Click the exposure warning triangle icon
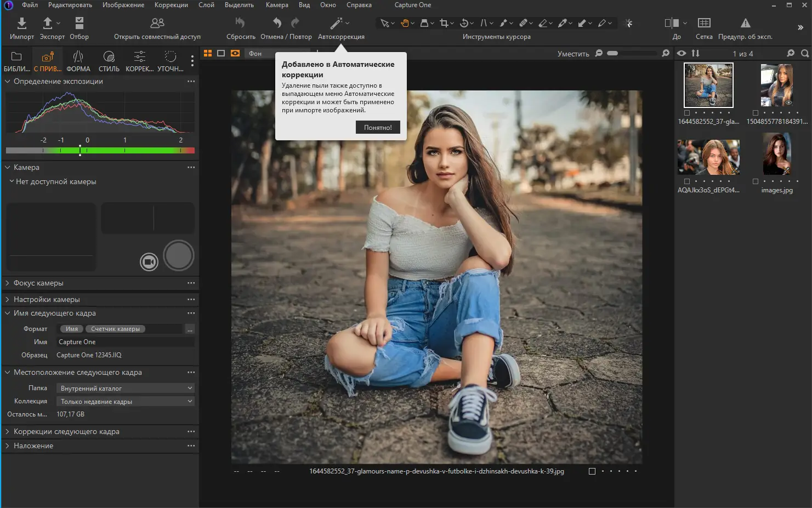 [x=745, y=23]
